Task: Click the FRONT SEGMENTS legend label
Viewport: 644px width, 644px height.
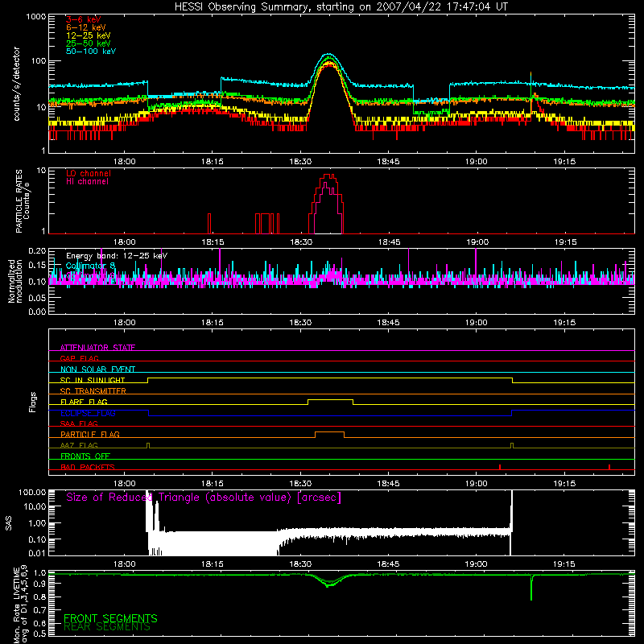Action: point(110,618)
